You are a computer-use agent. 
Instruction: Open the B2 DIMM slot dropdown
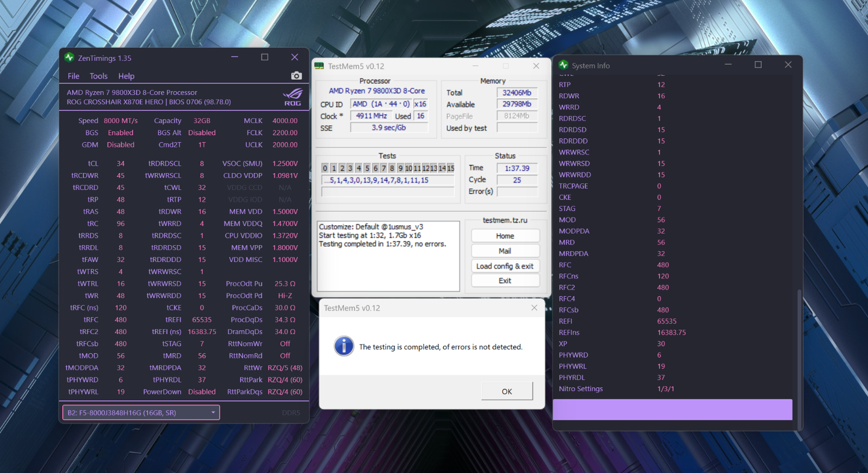pyautogui.click(x=141, y=413)
